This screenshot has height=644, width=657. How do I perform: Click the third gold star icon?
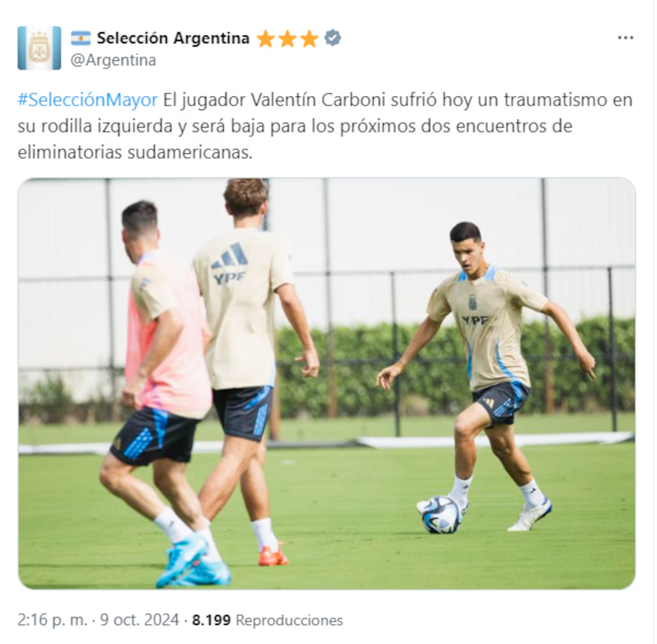pos(309,39)
